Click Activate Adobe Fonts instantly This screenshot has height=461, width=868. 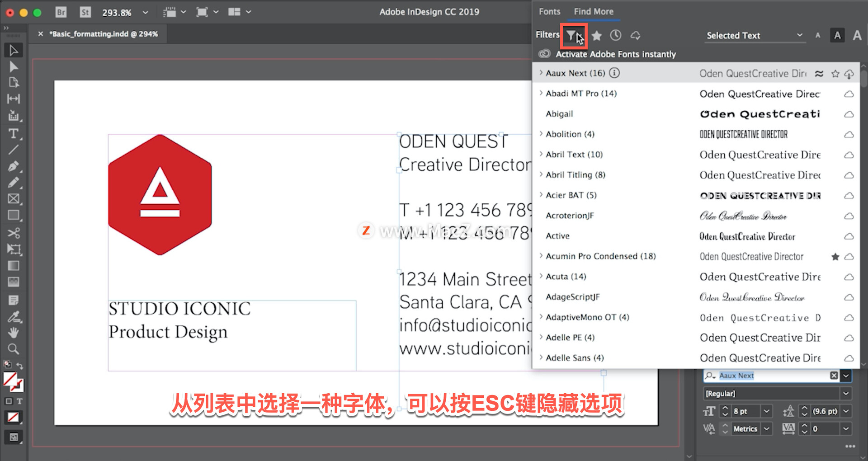click(616, 54)
